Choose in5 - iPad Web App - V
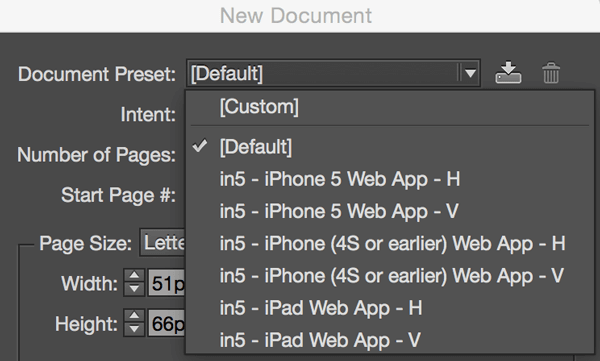The image size is (600, 361). tap(390, 340)
